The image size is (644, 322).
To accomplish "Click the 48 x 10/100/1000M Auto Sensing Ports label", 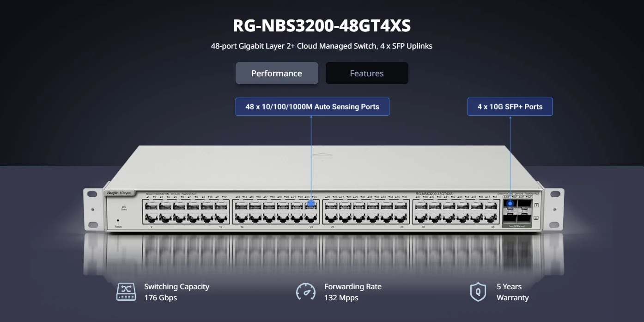I will coord(312,106).
